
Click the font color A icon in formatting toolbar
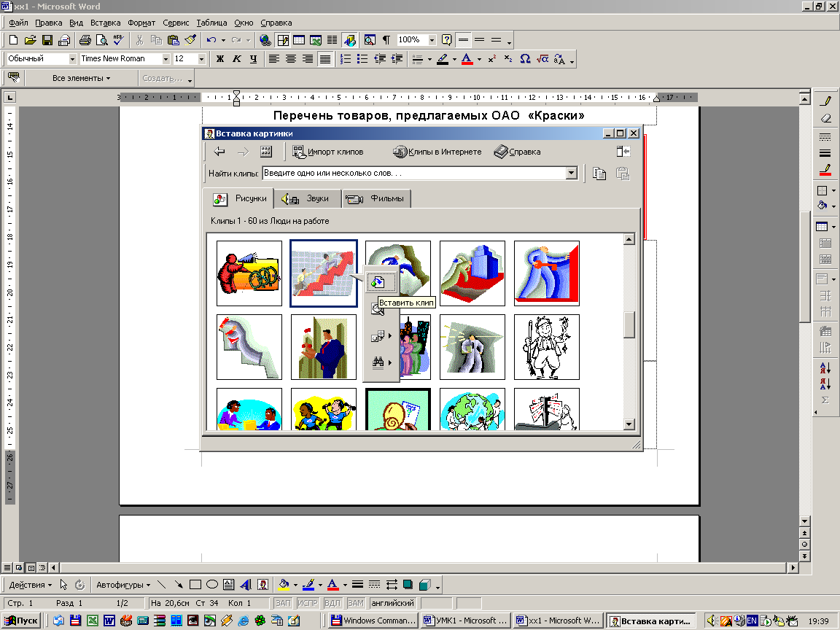click(467, 59)
